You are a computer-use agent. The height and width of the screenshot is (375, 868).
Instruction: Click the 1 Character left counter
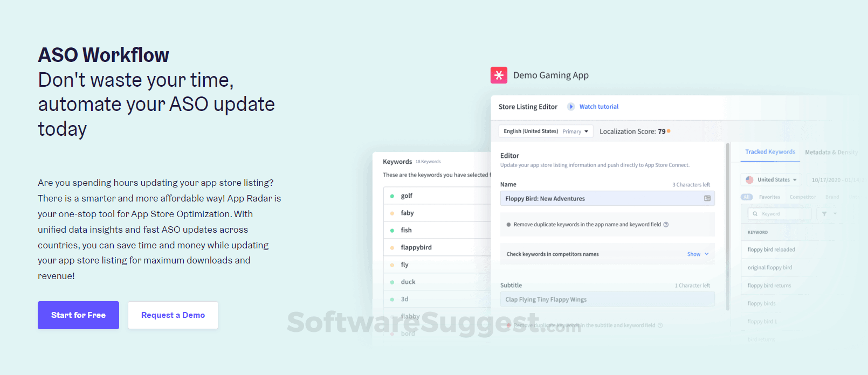(692, 286)
